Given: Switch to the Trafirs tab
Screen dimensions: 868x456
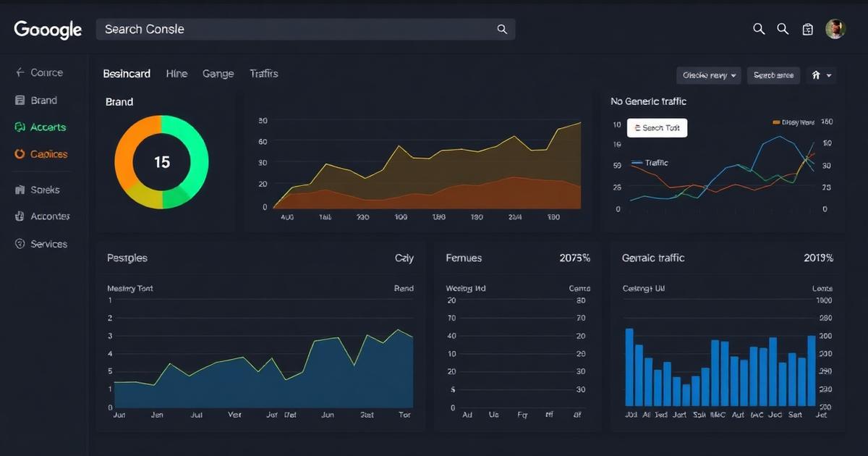Looking at the screenshot, I should [x=264, y=74].
